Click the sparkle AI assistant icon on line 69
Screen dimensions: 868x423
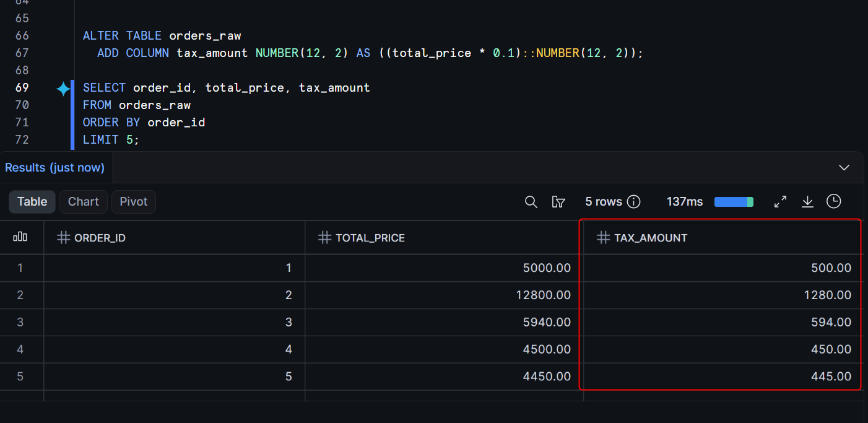pyautogui.click(x=63, y=89)
